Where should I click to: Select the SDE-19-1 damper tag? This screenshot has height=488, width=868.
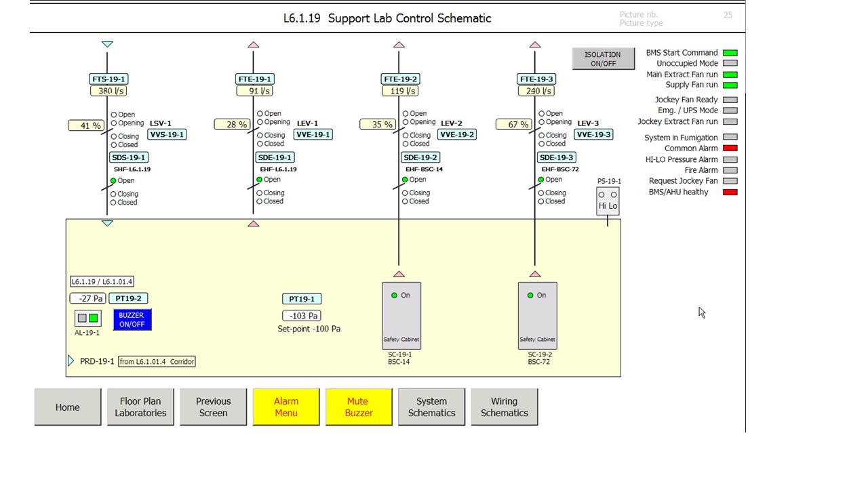click(x=274, y=157)
